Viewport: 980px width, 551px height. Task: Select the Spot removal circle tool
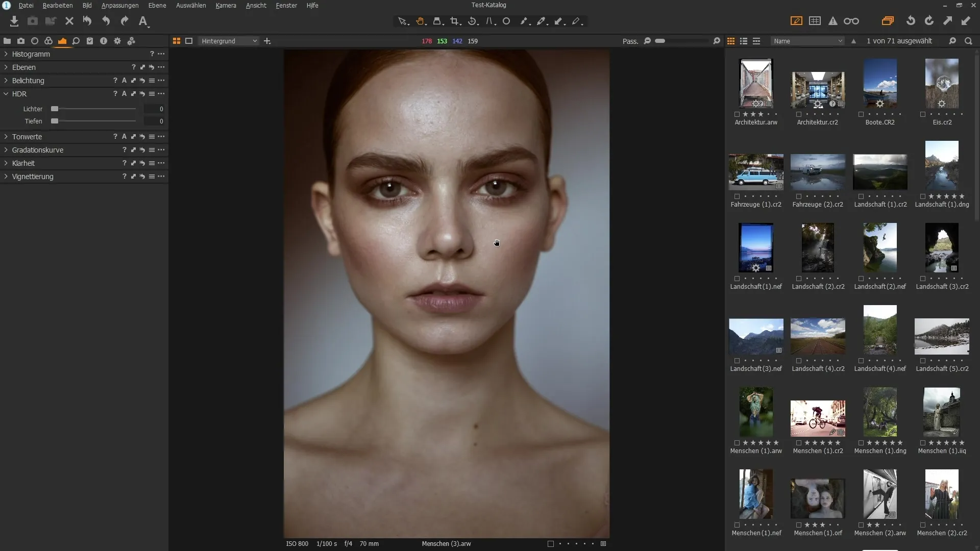(x=506, y=21)
